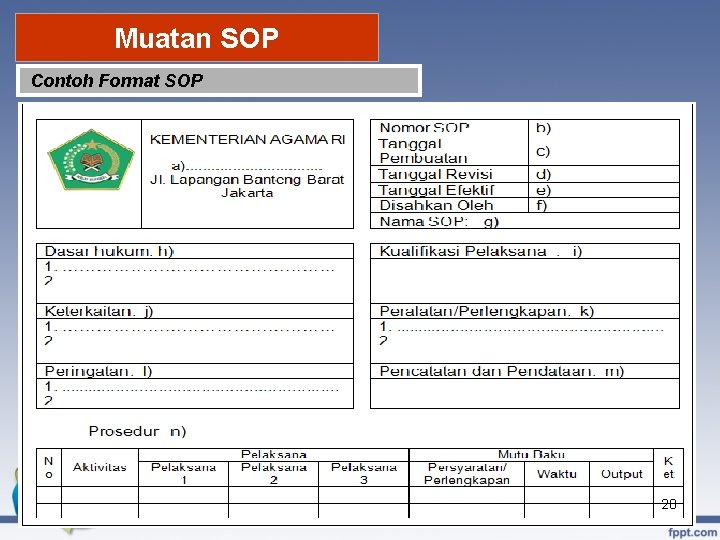Click the Waktu column header
This screenshot has height=540, width=720.
557,473
